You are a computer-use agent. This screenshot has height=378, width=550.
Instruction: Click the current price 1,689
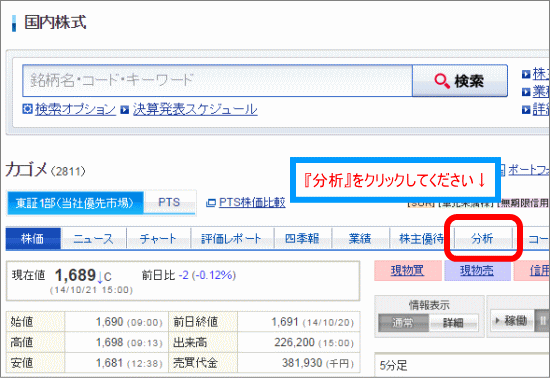click(x=75, y=275)
